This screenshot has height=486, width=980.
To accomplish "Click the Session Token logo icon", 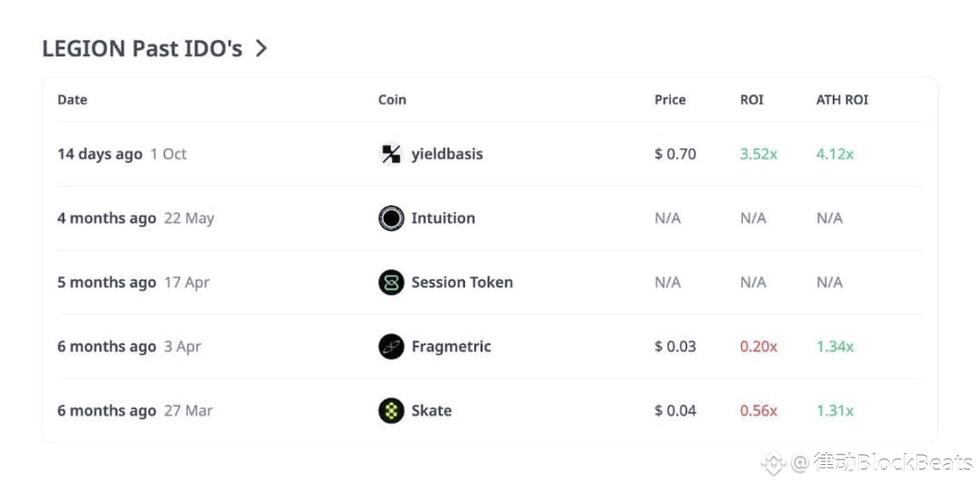I will [391, 283].
